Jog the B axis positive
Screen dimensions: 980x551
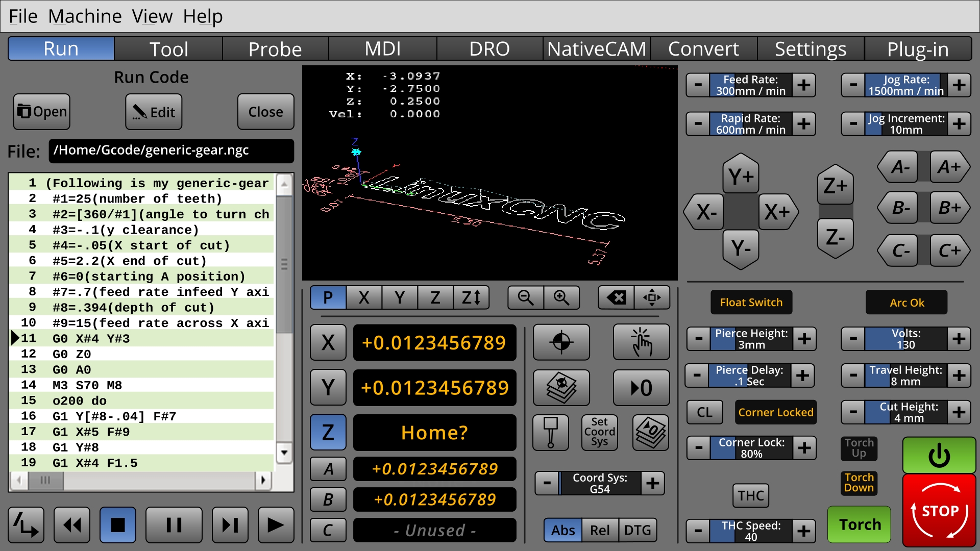(949, 208)
